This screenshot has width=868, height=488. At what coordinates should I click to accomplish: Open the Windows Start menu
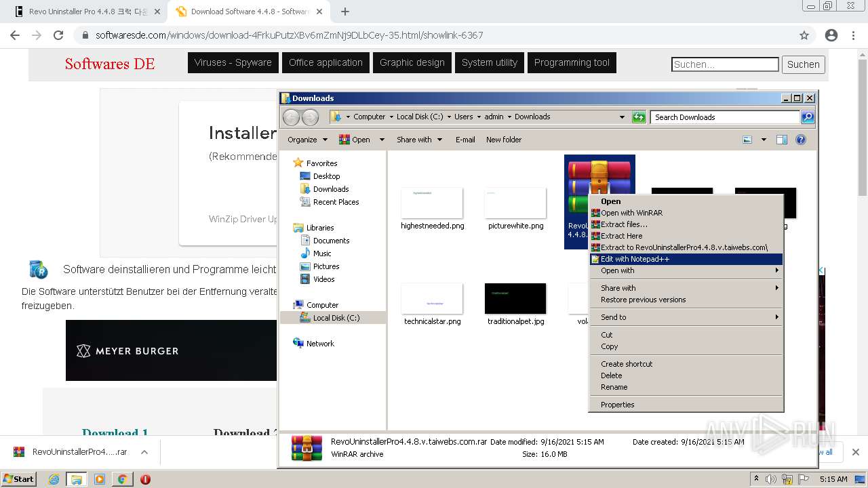pos(18,479)
